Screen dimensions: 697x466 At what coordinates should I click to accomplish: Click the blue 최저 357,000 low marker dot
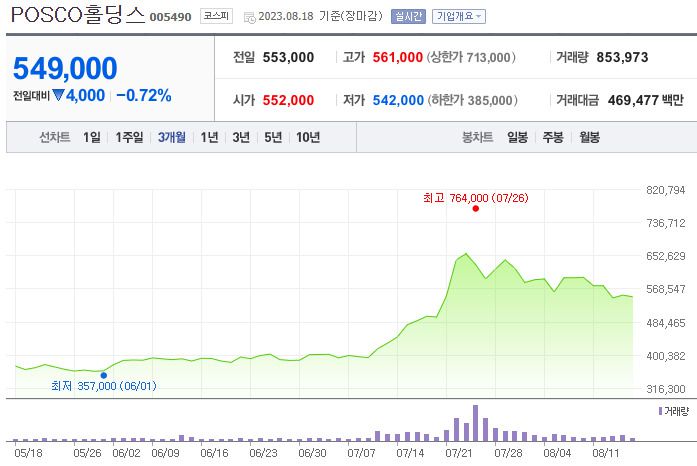coord(103,375)
